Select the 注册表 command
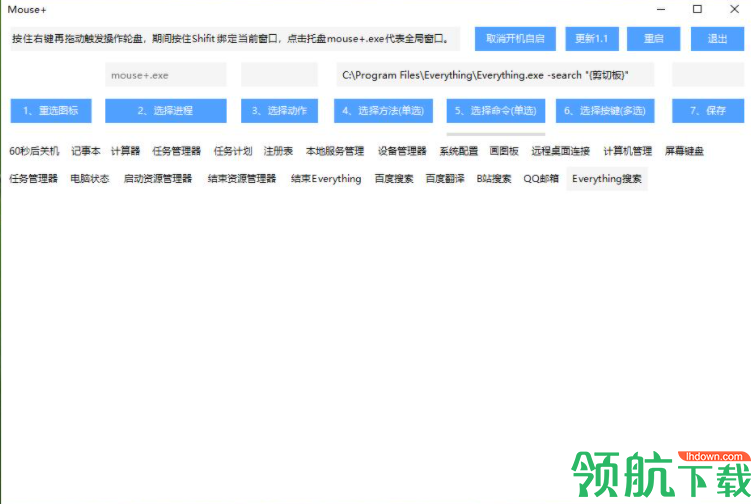751x504 pixels. click(x=278, y=151)
